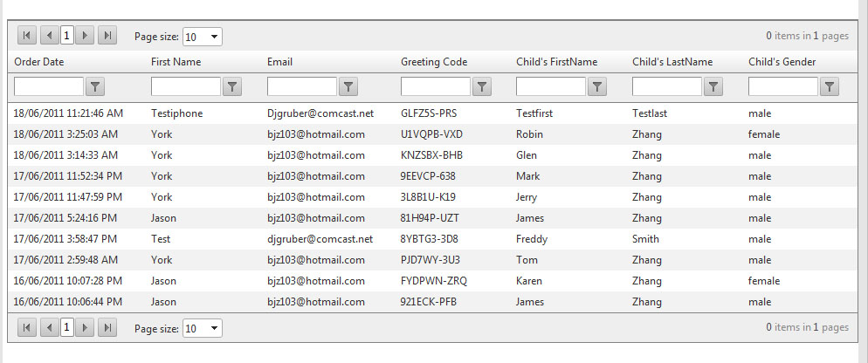The image size is (868, 363).
Task: Sort by the Greeting Code column header
Action: tap(434, 62)
